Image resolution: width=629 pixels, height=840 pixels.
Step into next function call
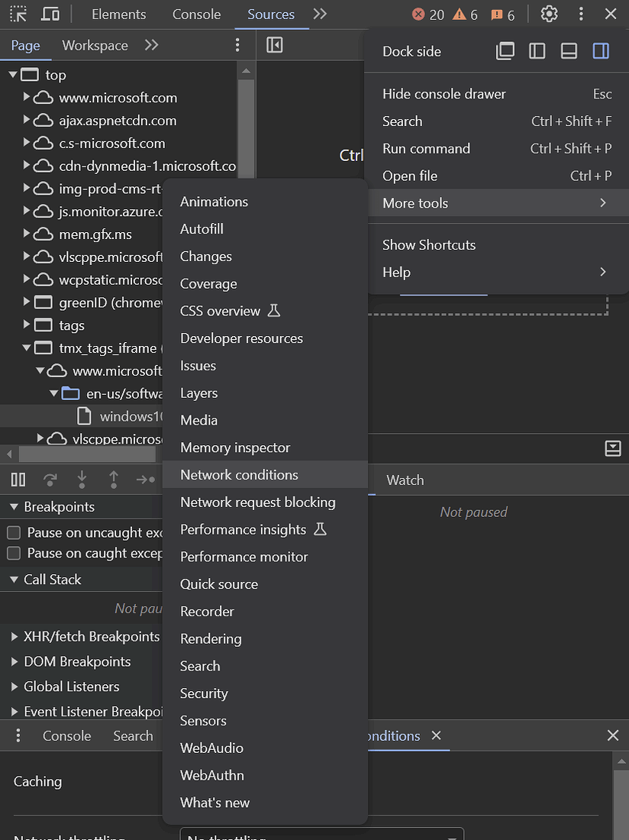tap(82, 479)
